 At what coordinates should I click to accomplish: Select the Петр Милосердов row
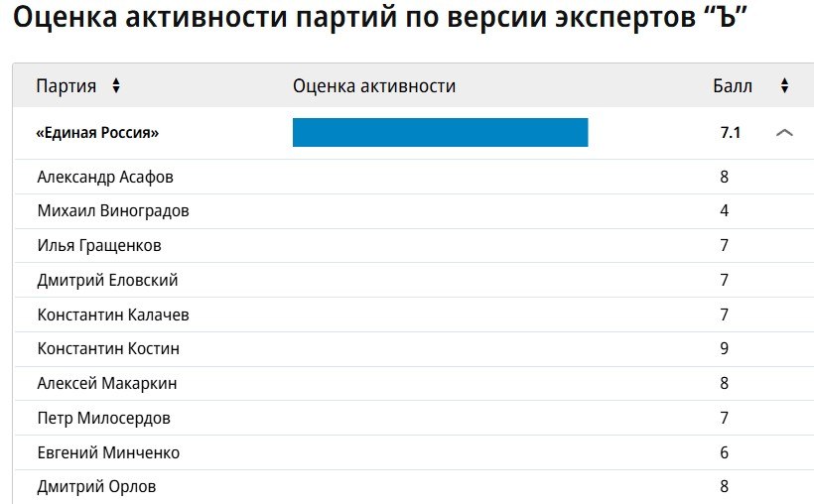coord(414,418)
